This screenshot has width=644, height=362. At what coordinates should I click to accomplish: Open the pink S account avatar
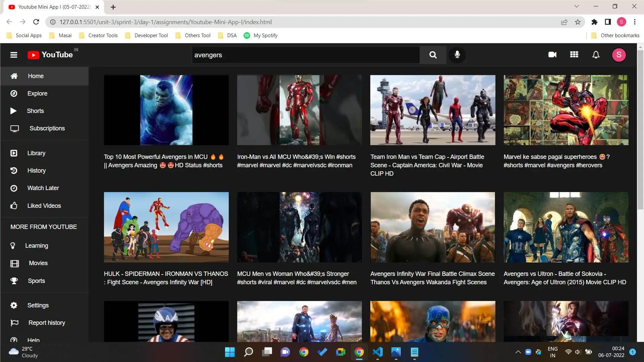coord(619,55)
